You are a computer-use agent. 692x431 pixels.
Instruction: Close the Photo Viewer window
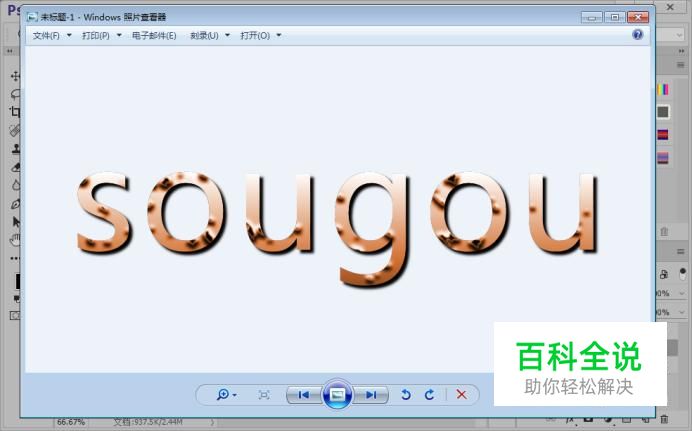coord(638,17)
